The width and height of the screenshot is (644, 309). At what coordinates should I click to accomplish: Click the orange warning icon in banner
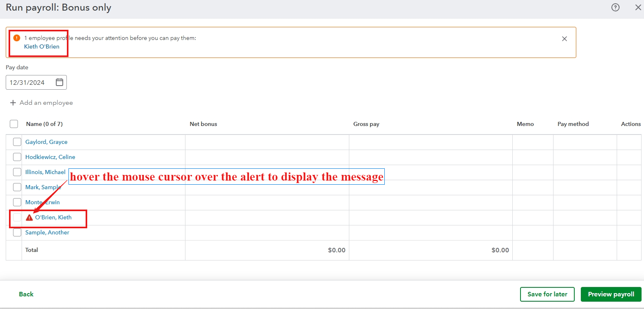coord(17,38)
